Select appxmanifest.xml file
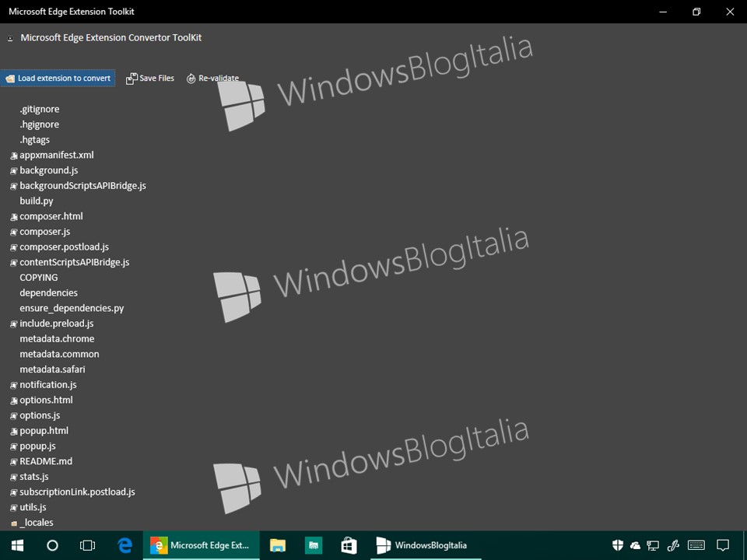Image resolution: width=747 pixels, height=560 pixels. click(x=57, y=155)
